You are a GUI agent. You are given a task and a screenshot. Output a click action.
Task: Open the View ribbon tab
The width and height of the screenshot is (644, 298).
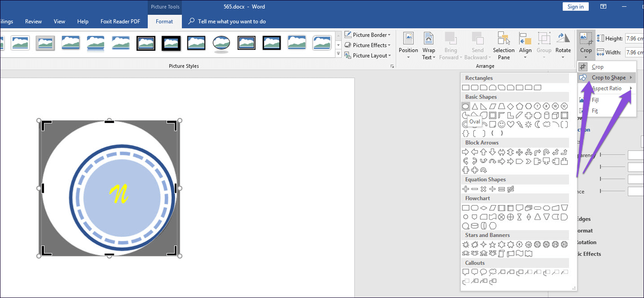(59, 21)
